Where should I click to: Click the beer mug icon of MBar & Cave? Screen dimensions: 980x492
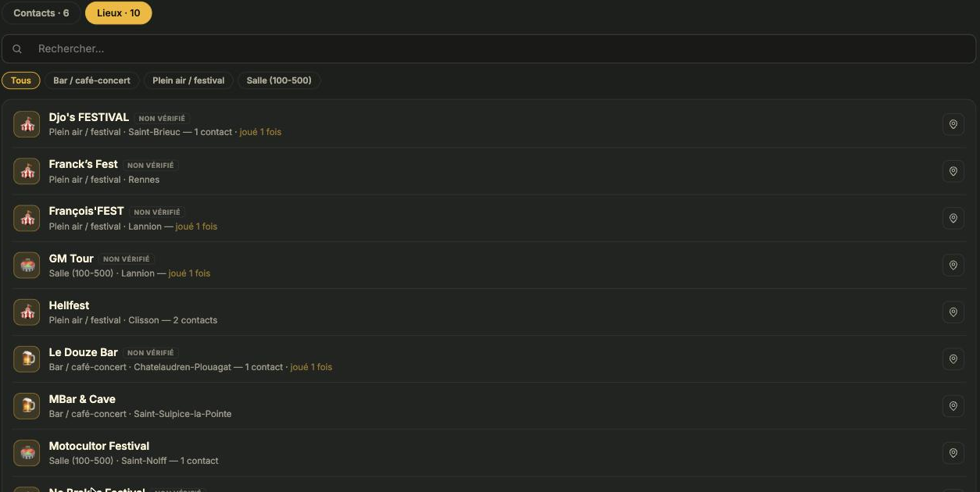pos(27,405)
